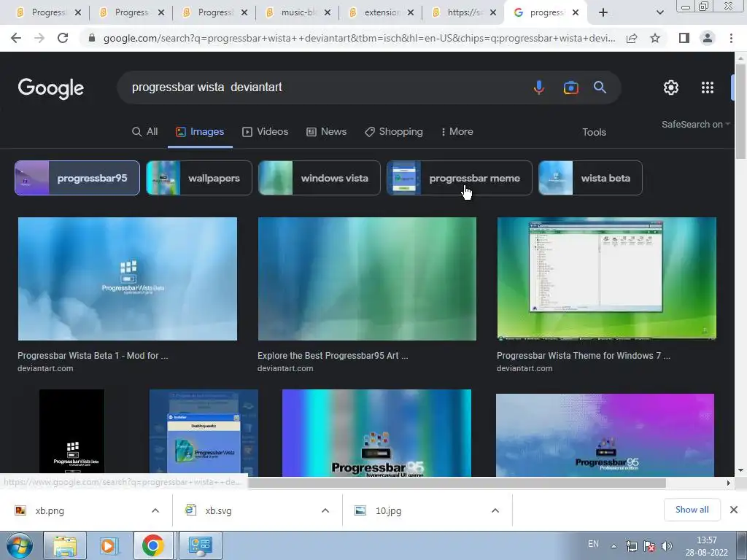Open the blue-green aurora wallpaper image result
This screenshot has height=560, width=747.
pyautogui.click(x=367, y=279)
